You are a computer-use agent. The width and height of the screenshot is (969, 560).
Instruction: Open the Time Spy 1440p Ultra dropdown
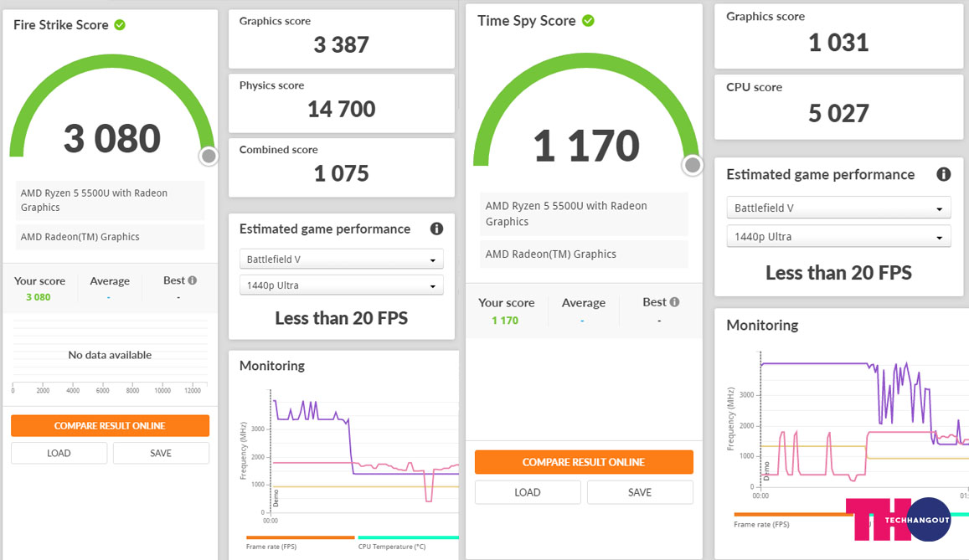[838, 236]
